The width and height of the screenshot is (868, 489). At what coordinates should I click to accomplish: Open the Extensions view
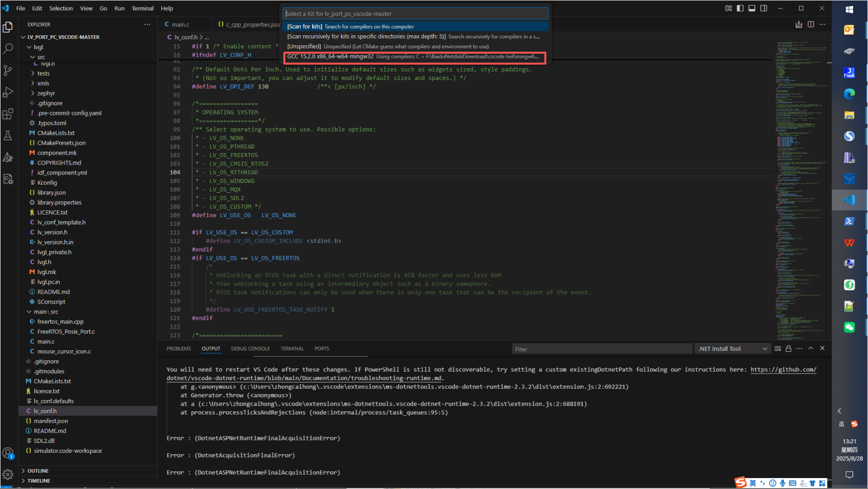click(8, 114)
